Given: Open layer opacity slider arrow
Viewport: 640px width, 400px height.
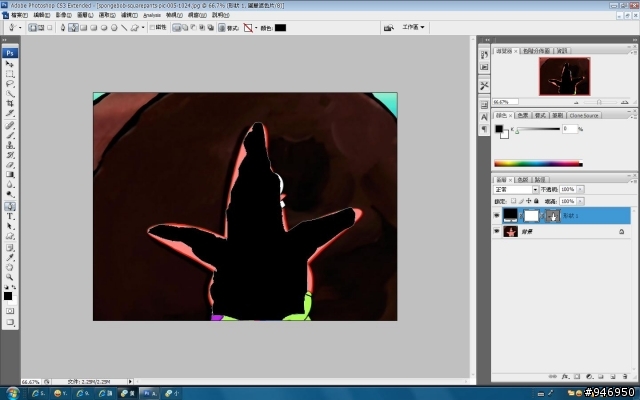Looking at the screenshot, I should (x=580, y=189).
